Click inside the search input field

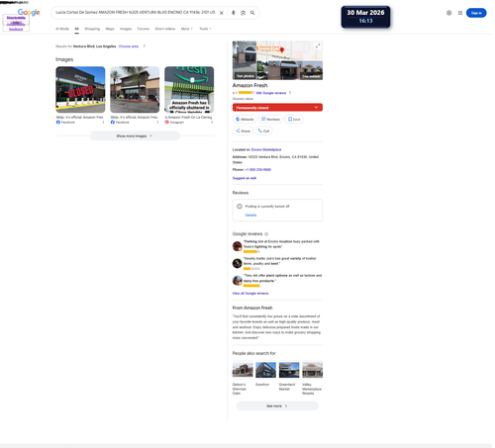136,13
